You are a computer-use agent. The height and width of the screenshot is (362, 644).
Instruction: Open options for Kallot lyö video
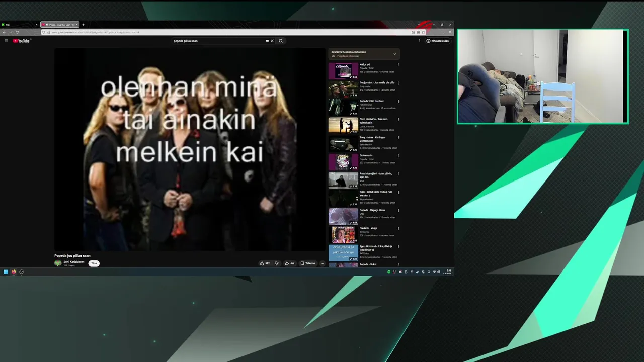pos(398,65)
